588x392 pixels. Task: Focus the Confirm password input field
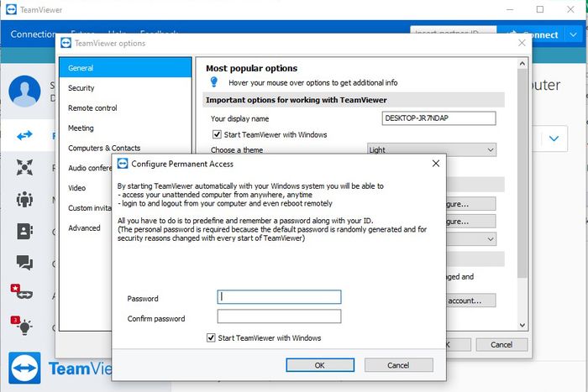[280, 316]
